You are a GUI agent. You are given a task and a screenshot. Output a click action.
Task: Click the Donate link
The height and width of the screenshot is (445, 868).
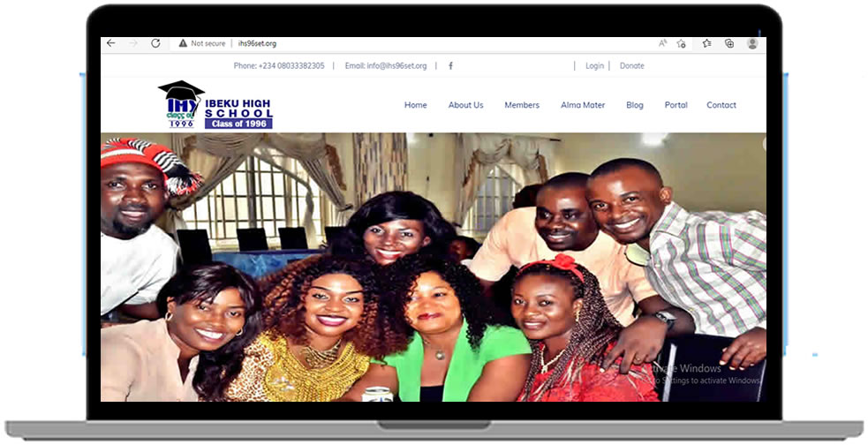(x=631, y=66)
